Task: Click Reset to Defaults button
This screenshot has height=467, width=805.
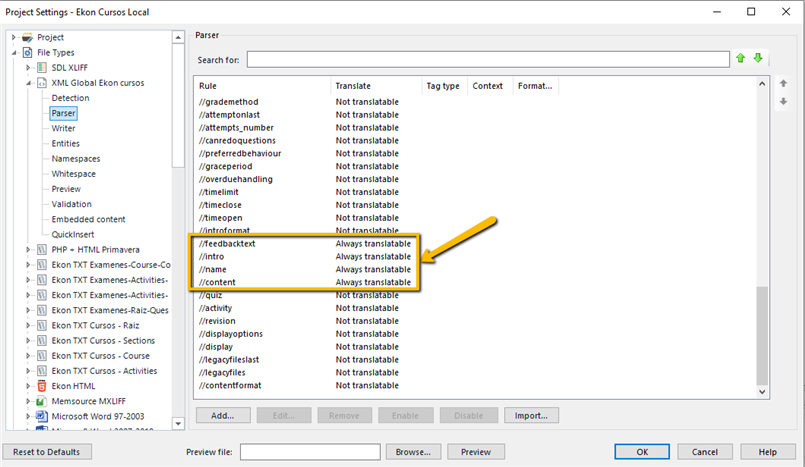Action: click(48, 452)
